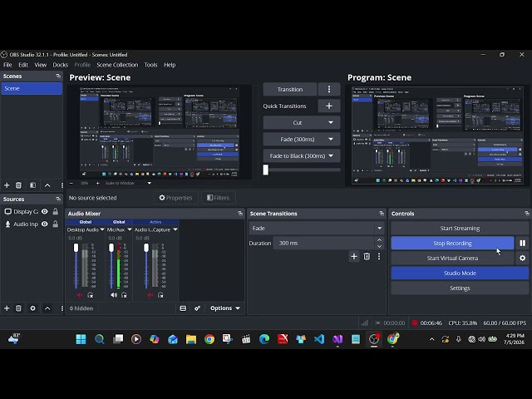Open preview scaling dropdown arrow
532x399 pixels.
coord(150,183)
